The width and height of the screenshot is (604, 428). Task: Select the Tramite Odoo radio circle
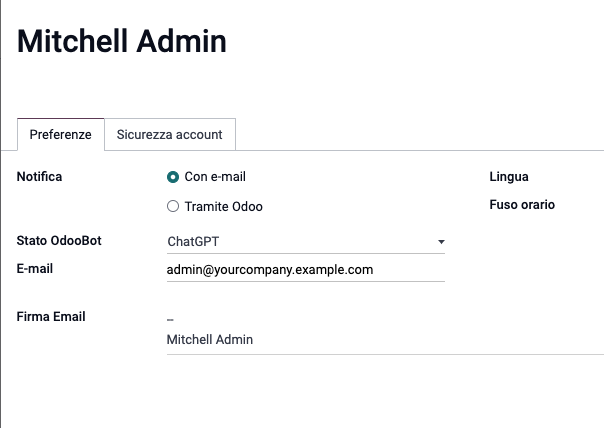173,207
